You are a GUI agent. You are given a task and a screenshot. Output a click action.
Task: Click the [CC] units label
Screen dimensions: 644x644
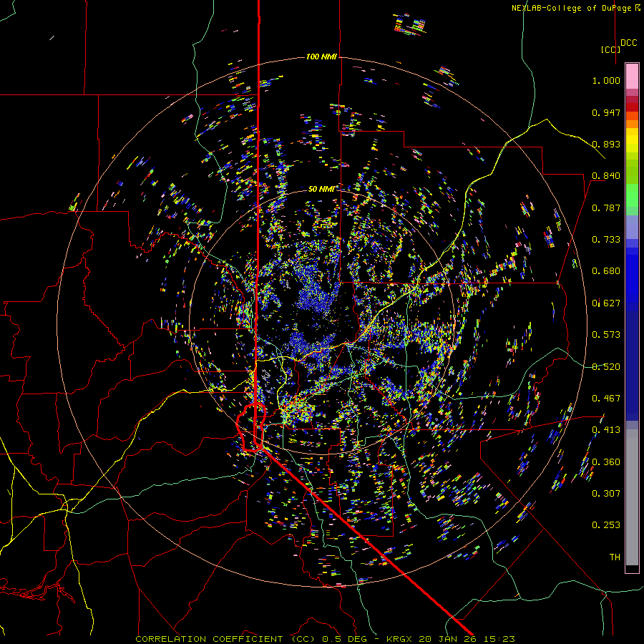tap(610, 49)
